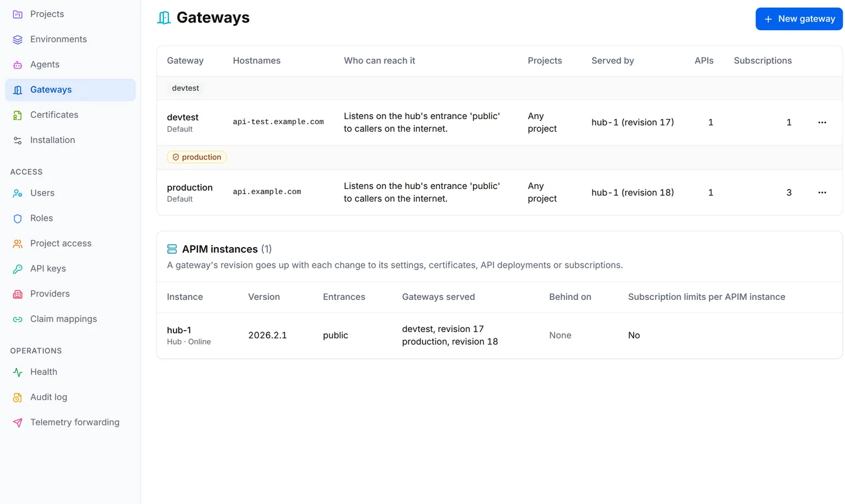The height and width of the screenshot is (504, 845).
Task: Click the hub-1 instance name
Action: pos(179,330)
